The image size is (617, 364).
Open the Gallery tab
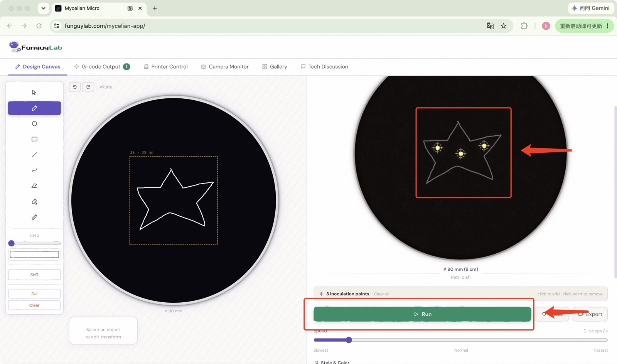tap(275, 67)
